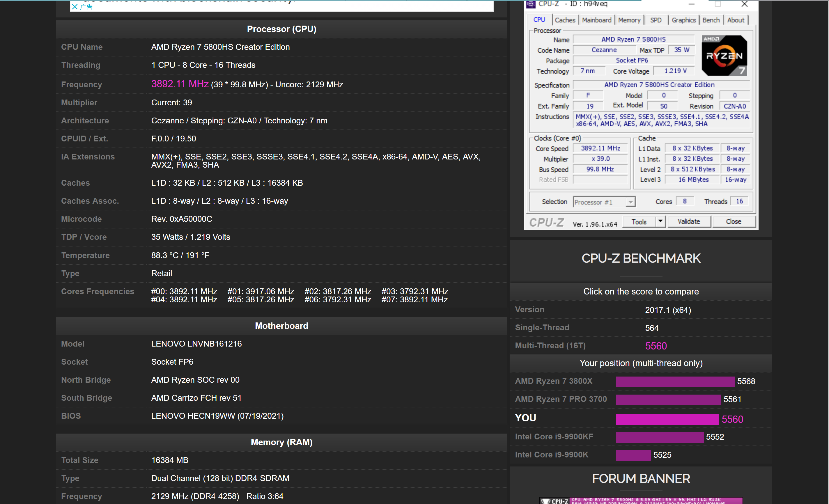Open the SPD tab
This screenshot has width=829, height=504.
point(656,20)
